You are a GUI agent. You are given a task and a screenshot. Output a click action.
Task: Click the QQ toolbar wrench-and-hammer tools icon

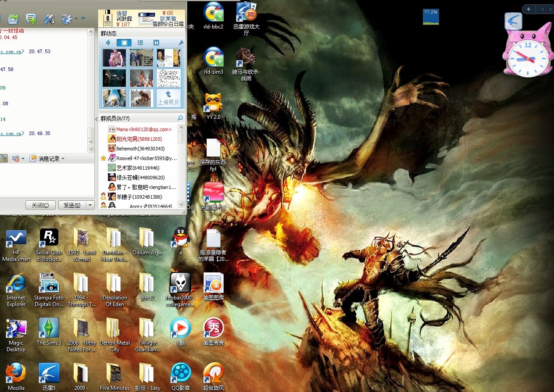coord(49,19)
